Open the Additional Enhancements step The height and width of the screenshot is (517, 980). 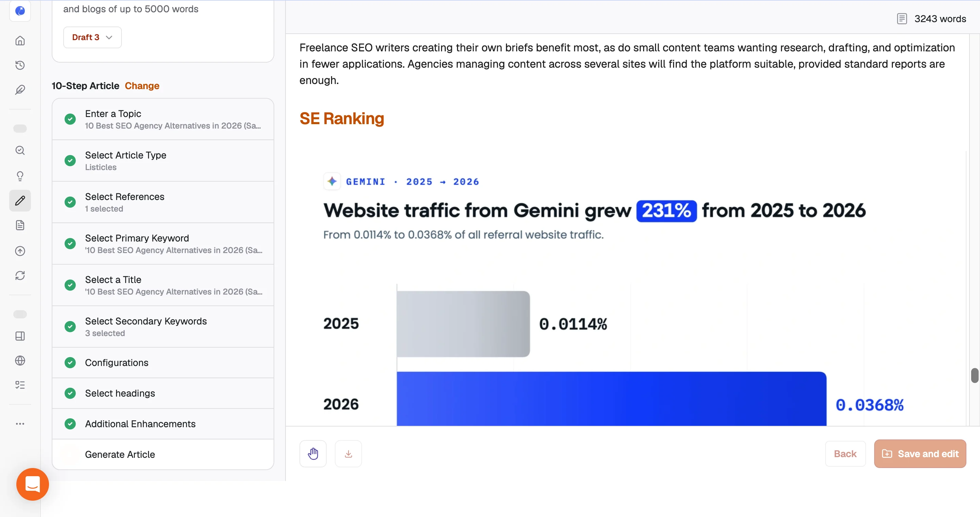(x=163, y=424)
